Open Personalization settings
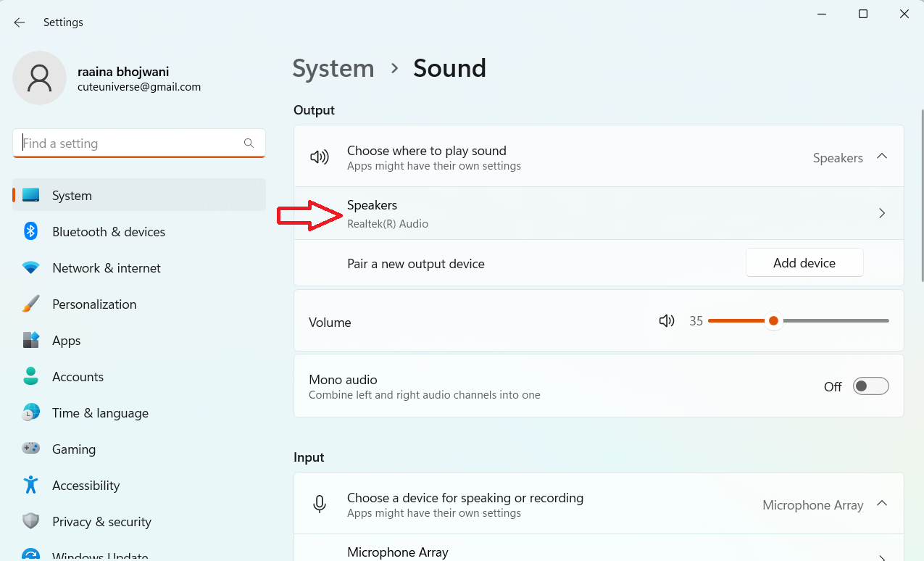Viewport: 924px width, 561px height. (x=94, y=304)
